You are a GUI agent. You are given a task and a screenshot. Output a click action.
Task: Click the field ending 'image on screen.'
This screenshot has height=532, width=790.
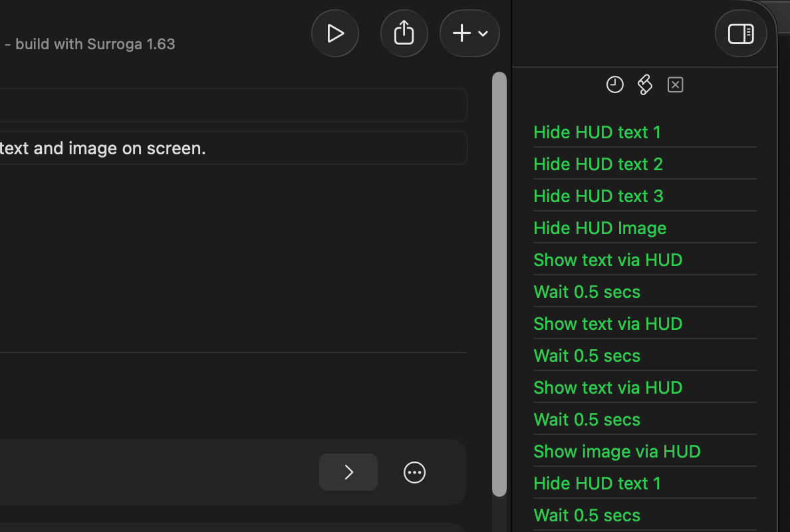click(233, 148)
